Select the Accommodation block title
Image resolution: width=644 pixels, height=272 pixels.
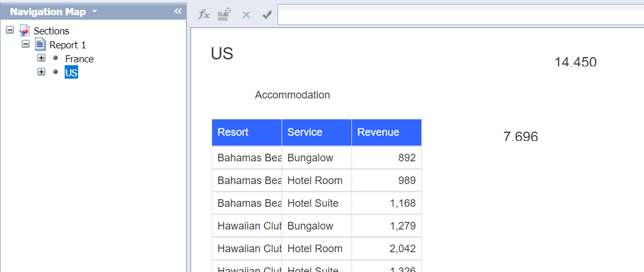(293, 95)
